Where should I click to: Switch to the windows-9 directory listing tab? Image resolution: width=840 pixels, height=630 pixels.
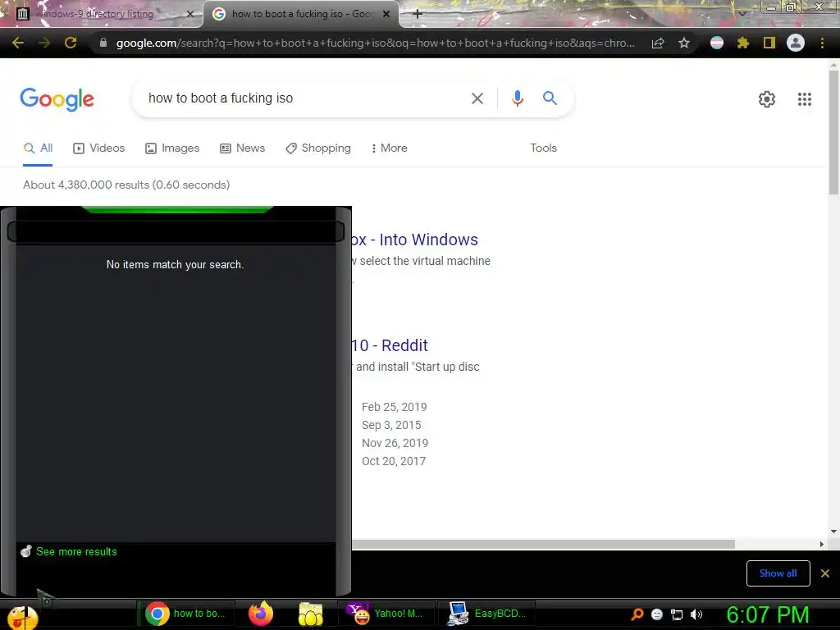pos(100,14)
